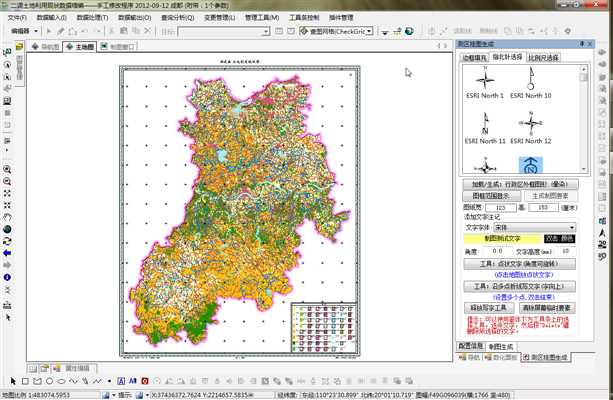The height and width of the screenshot is (400, 613).
Task: Focus the text height field showing 10
Action: (x=565, y=251)
